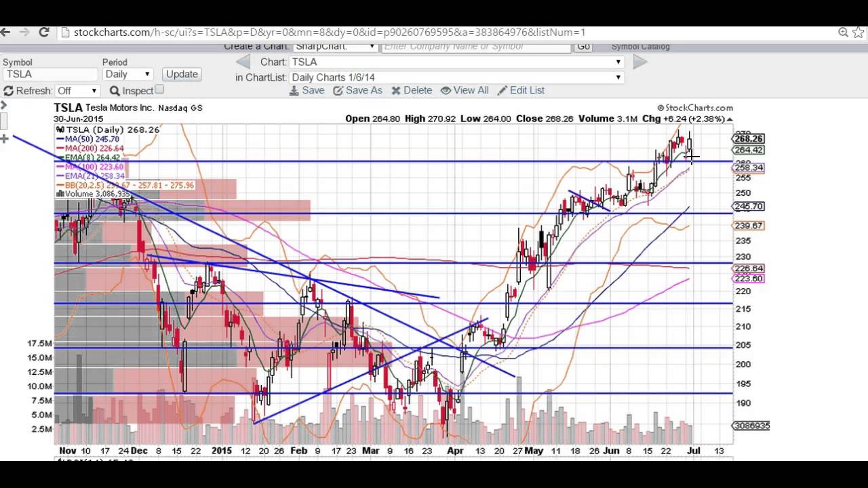Go to next chart with right arrow
Viewport: 868px width, 488px height.
point(639,62)
